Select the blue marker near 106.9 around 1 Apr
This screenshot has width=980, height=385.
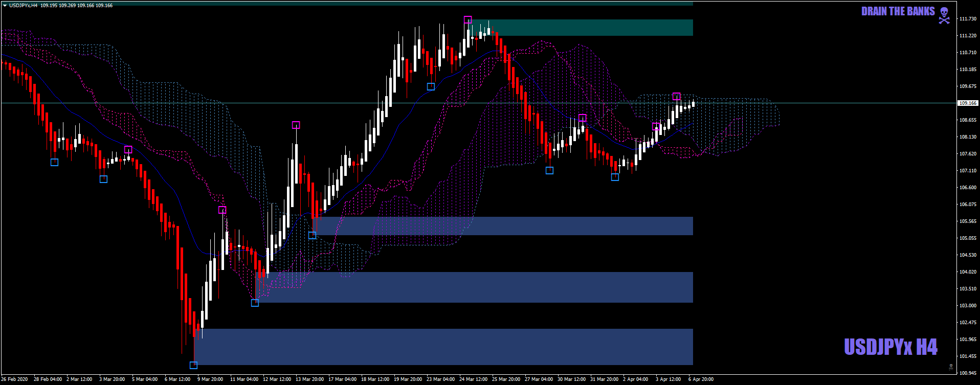pyautogui.click(x=615, y=177)
